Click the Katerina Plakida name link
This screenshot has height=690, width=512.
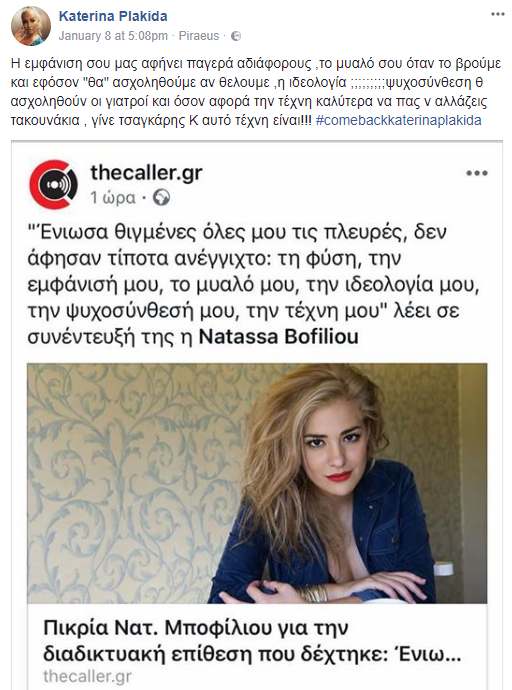pyautogui.click(x=113, y=16)
